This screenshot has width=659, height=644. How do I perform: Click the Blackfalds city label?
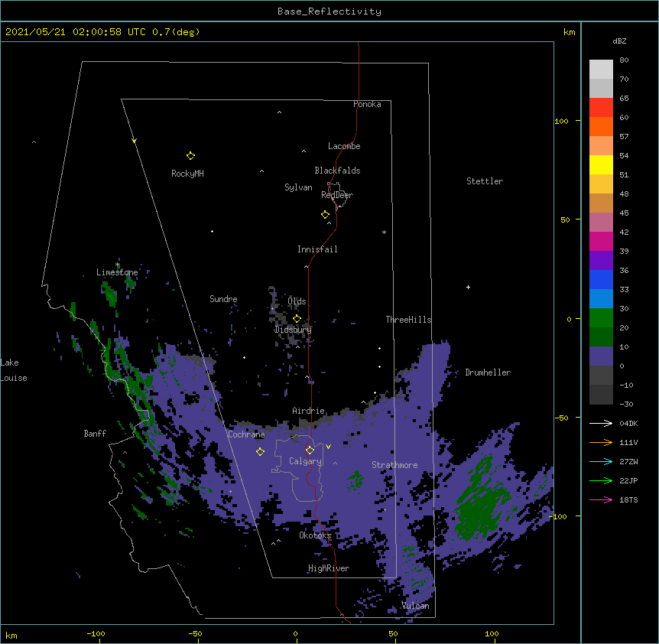(x=337, y=171)
